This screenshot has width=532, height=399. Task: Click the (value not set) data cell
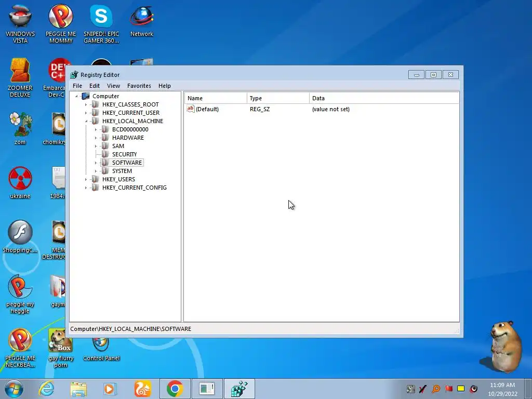pyautogui.click(x=331, y=109)
